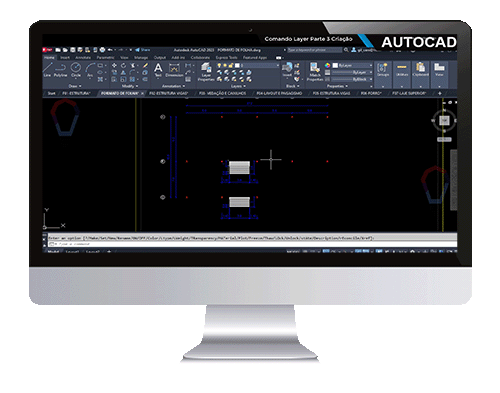Viewport: 500px width, 393px height.
Task: Click the Share button in title bar
Action: [x=143, y=50]
